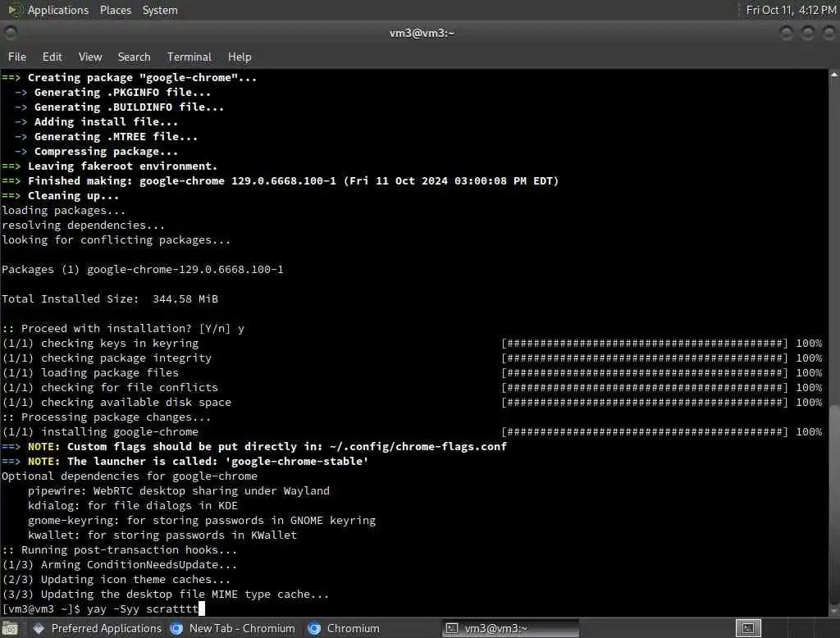Click the text 'Total Installed Size: 344.58 MiB'
840x638 pixels.
(x=110, y=299)
